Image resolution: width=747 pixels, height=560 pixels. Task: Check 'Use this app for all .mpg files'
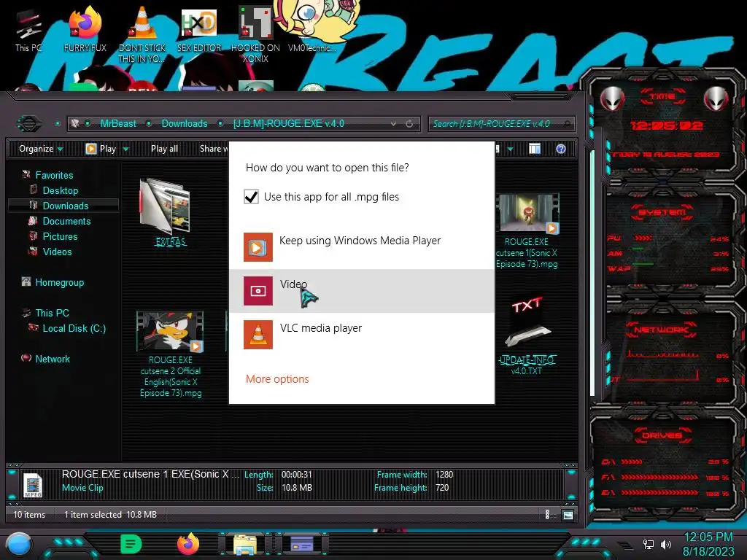click(x=251, y=197)
